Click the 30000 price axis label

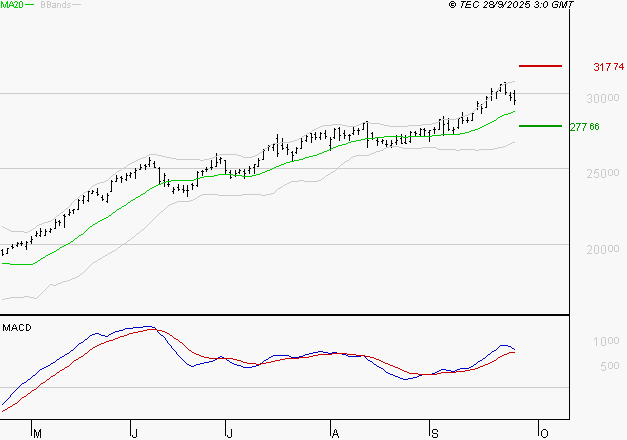603,98
